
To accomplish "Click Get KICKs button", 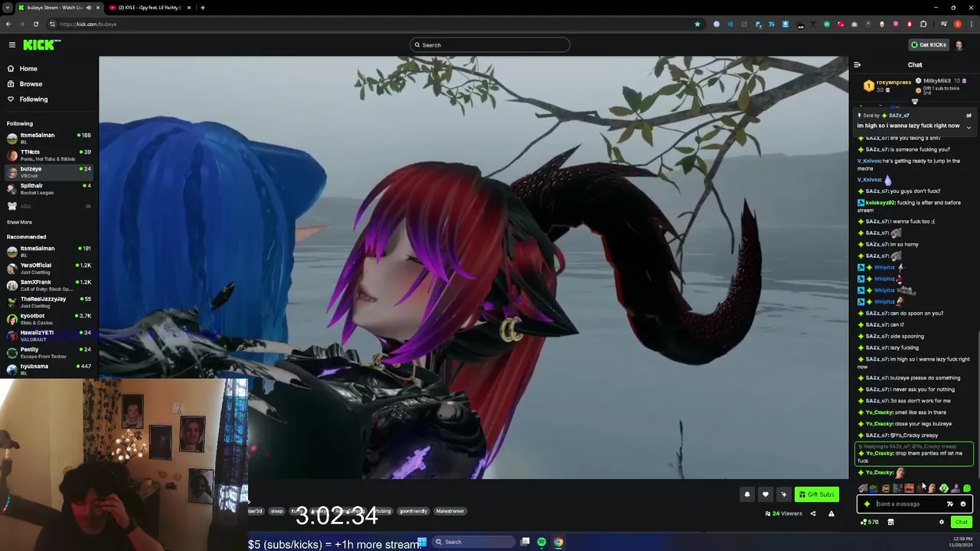I will point(929,45).
